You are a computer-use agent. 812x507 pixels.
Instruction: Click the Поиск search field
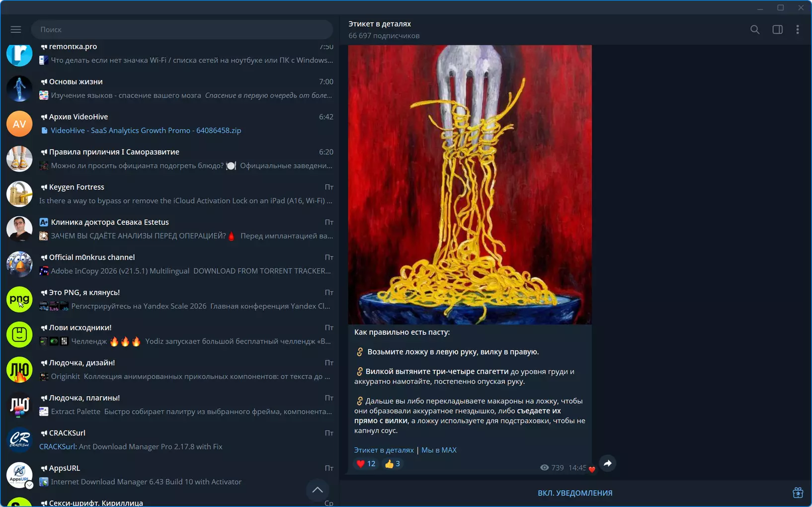click(x=182, y=29)
